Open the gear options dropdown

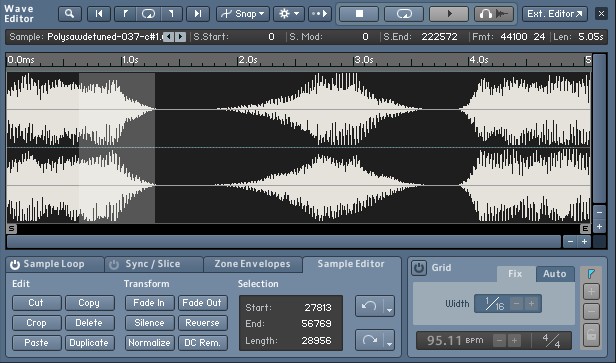tap(289, 14)
